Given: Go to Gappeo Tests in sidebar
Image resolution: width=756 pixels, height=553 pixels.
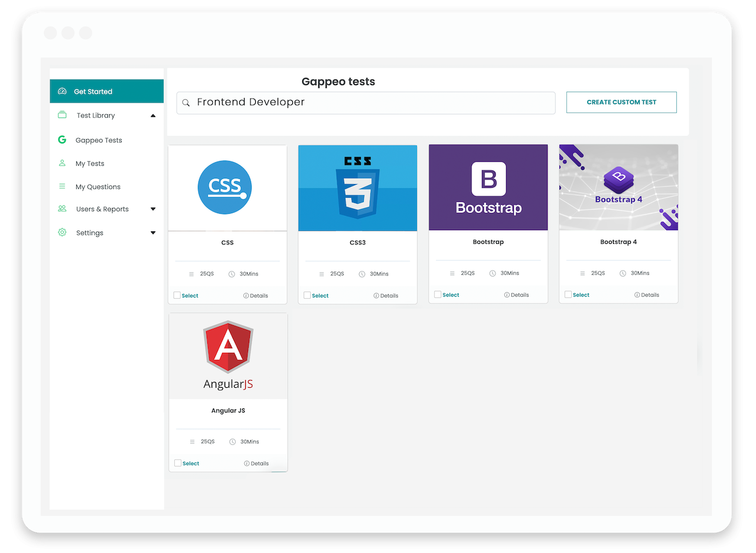Looking at the screenshot, I should click(x=99, y=140).
